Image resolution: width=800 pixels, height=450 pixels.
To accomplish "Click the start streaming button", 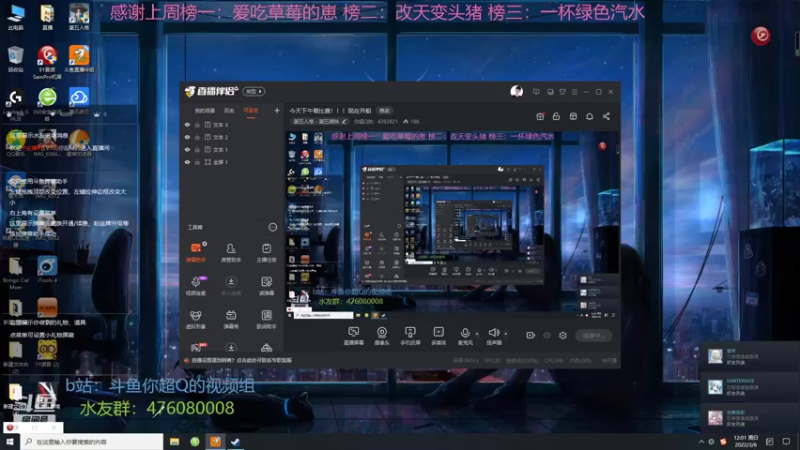I will point(593,335).
